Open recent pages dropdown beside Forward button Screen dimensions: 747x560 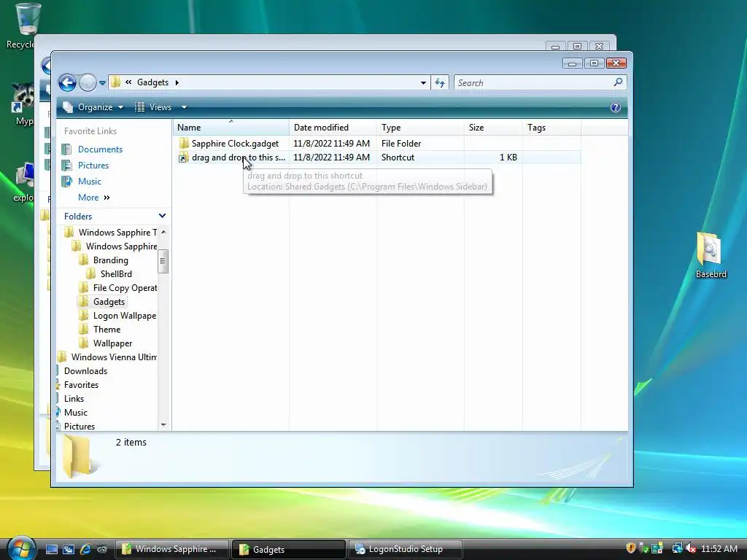(x=102, y=83)
